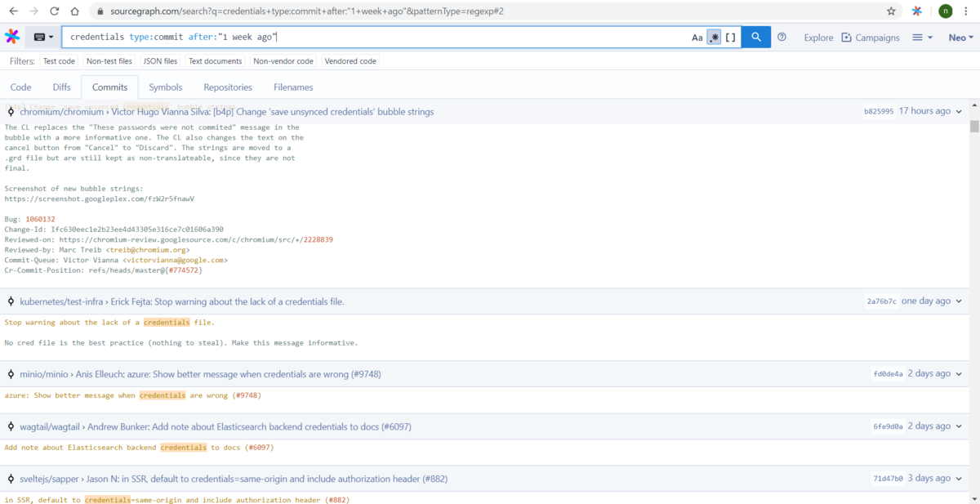Go to browser home page
980x504 pixels.
point(74,11)
